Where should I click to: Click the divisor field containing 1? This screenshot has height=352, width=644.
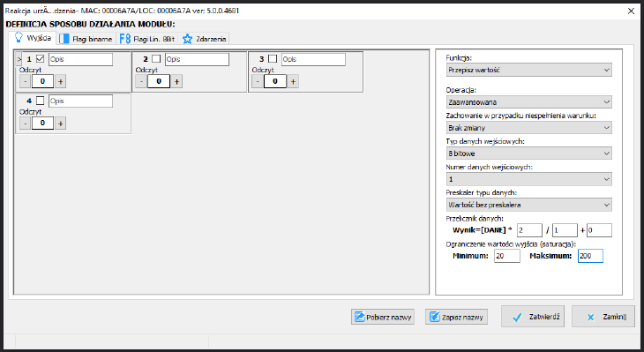click(x=565, y=230)
